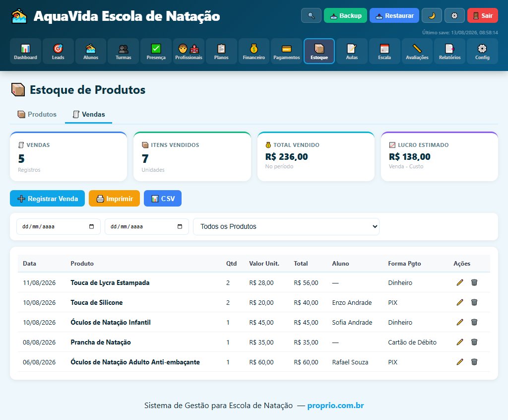
Task: Click the Forma Pgto column header
Action: (x=404, y=264)
